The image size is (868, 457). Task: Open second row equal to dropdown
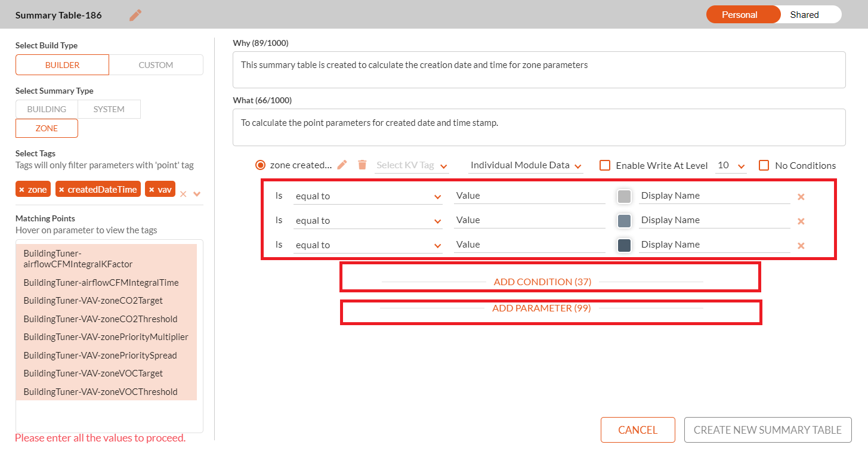[x=368, y=221]
